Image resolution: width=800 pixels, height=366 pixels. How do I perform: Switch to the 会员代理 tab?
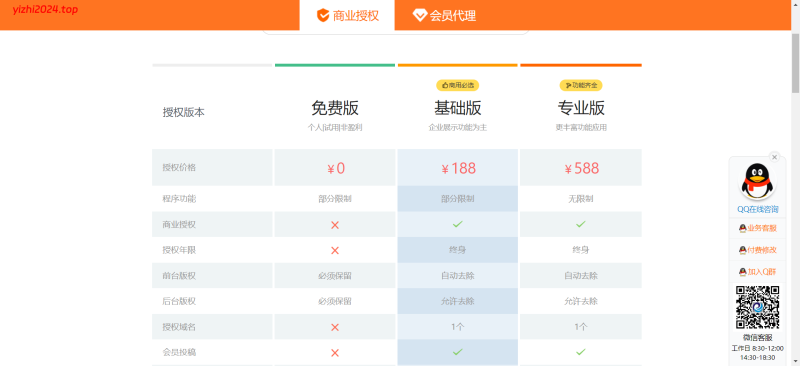[444, 15]
